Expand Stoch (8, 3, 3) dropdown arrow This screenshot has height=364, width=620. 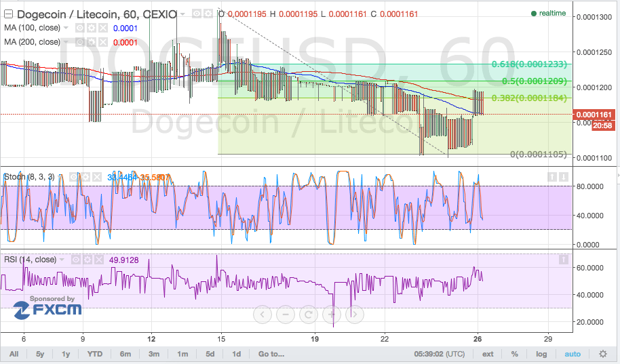point(60,177)
